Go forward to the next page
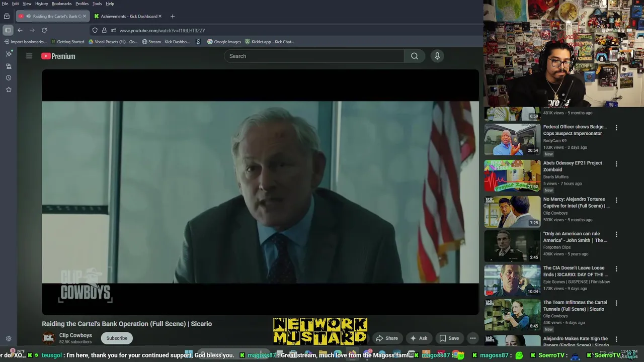Image resolution: width=644 pixels, height=362 pixels. coord(32,30)
